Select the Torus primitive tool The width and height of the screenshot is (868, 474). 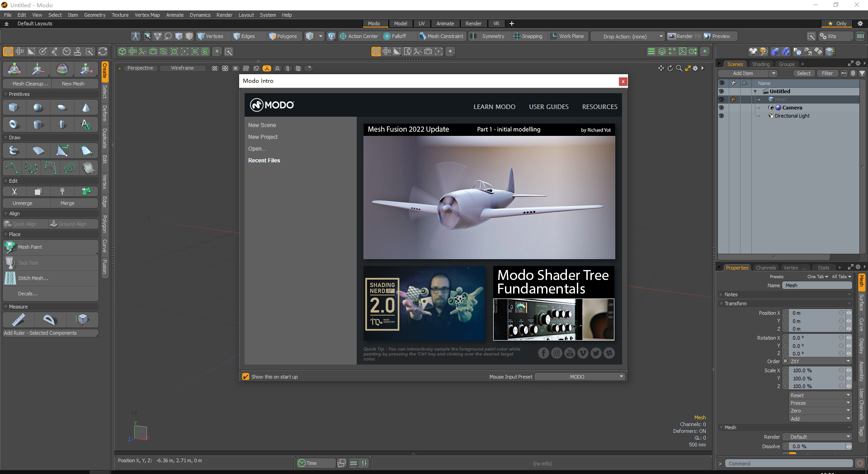[x=14, y=124]
